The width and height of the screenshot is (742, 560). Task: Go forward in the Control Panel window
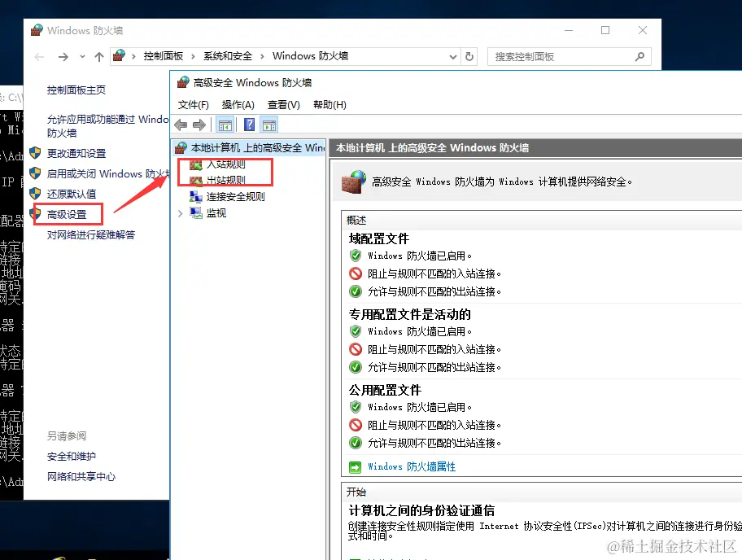coord(63,57)
